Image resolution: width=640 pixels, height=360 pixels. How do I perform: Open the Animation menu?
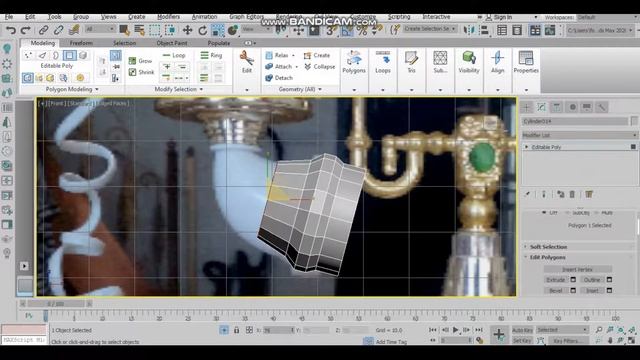coord(204,17)
